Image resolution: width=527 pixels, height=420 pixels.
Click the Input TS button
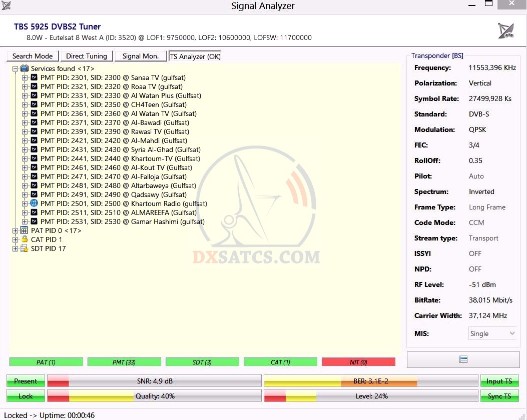pyautogui.click(x=499, y=380)
